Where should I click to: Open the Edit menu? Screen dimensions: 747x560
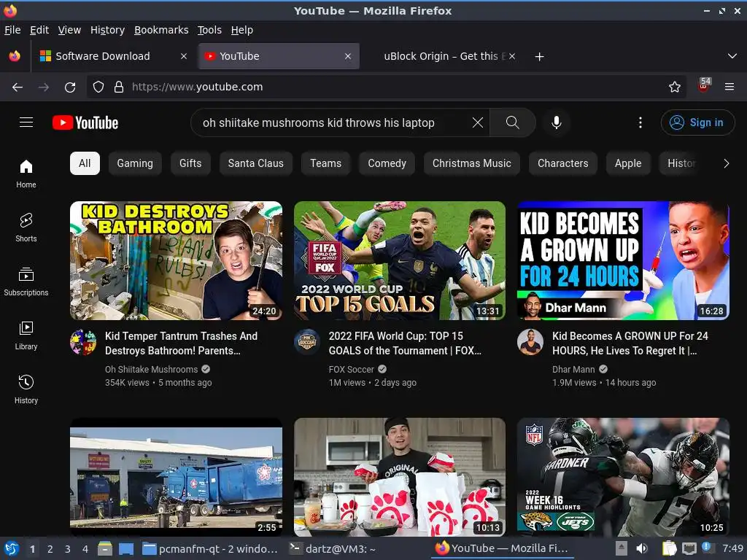pos(39,30)
